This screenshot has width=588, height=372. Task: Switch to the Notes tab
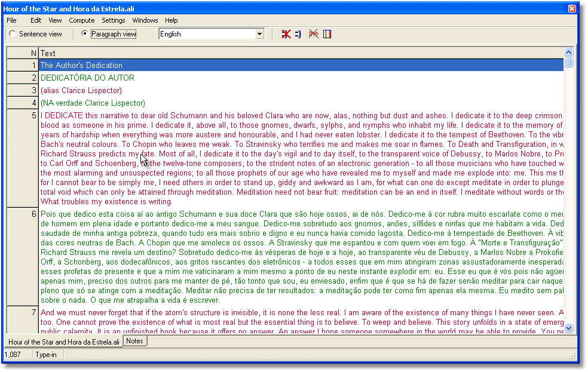pos(135,341)
